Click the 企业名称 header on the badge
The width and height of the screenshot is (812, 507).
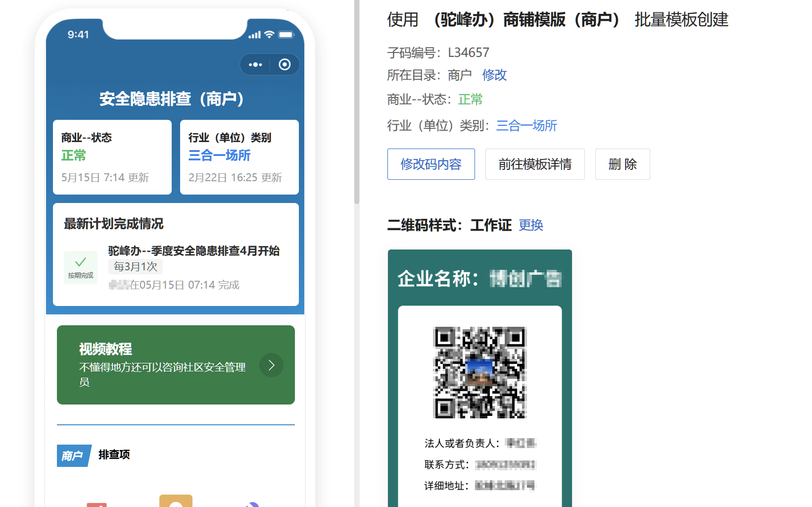pyautogui.click(x=480, y=278)
